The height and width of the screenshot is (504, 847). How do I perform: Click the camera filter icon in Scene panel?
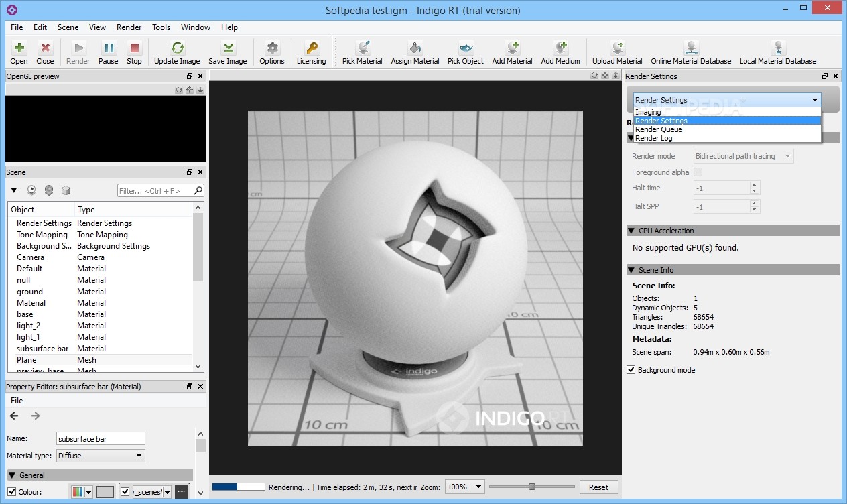pyautogui.click(x=31, y=190)
